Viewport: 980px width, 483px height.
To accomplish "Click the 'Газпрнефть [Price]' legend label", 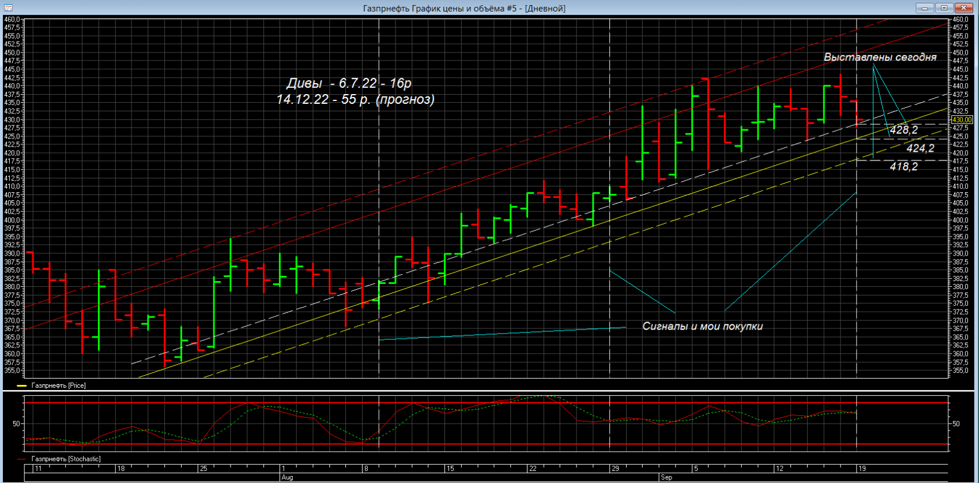I will pyautogui.click(x=58, y=385).
